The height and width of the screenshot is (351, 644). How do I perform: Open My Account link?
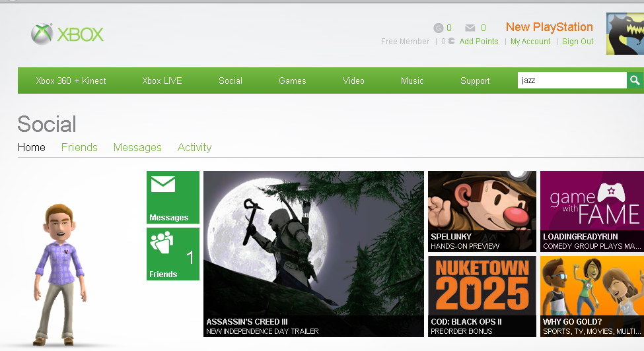click(x=530, y=42)
